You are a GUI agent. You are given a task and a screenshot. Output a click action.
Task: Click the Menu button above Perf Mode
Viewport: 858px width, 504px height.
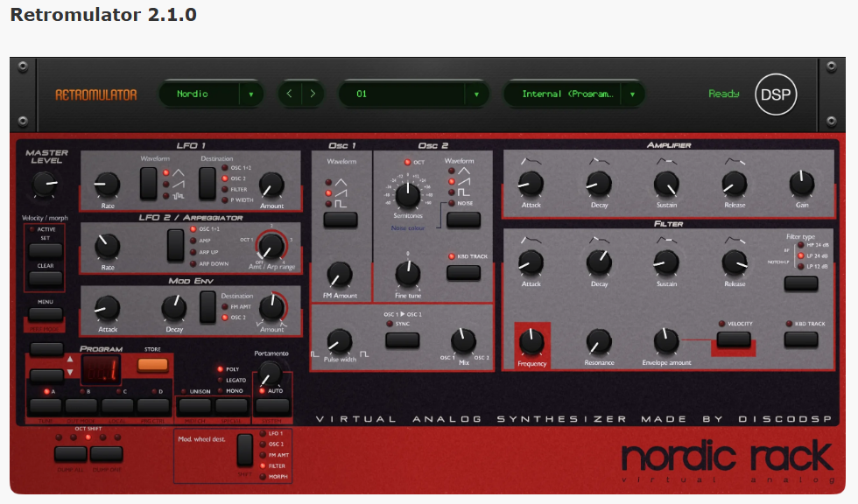click(x=46, y=314)
